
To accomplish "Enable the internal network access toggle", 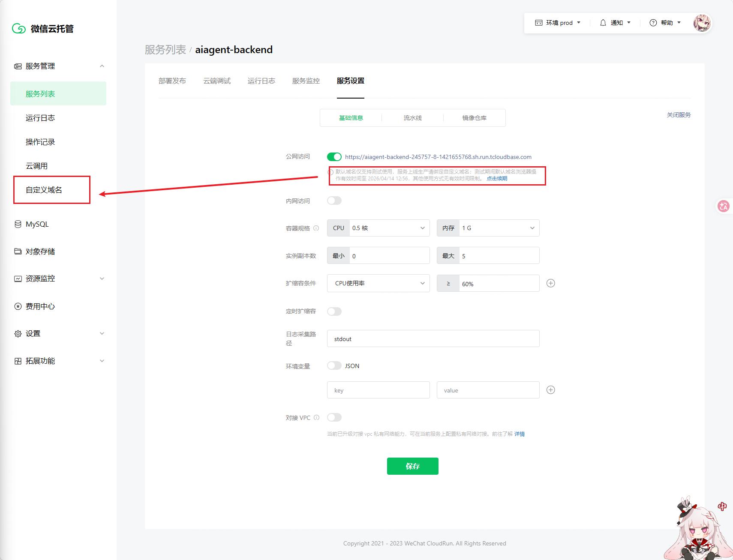I will (x=334, y=201).
